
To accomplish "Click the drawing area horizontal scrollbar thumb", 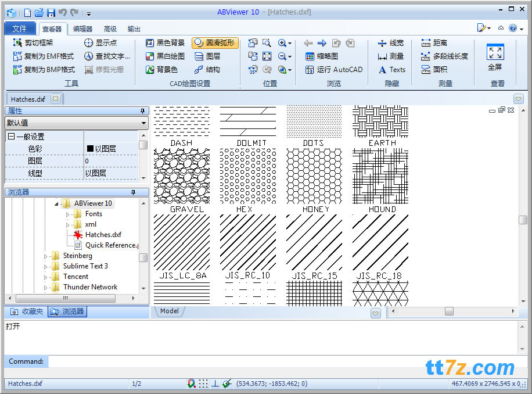I will tap(449, 311).
